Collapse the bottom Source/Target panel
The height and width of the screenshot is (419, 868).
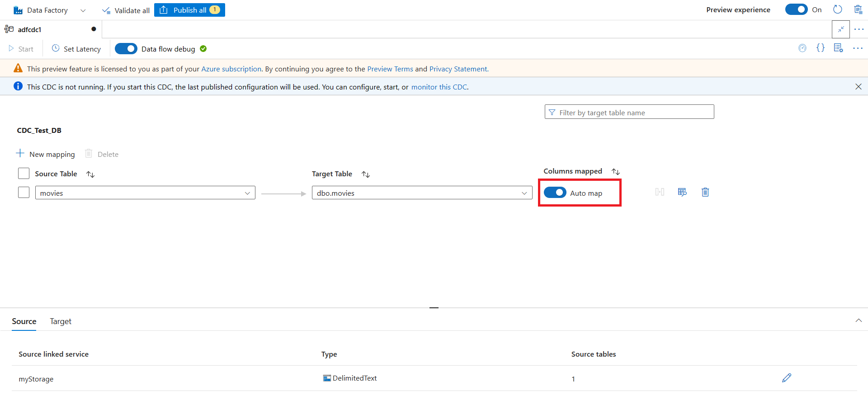(x=858, y=320)
